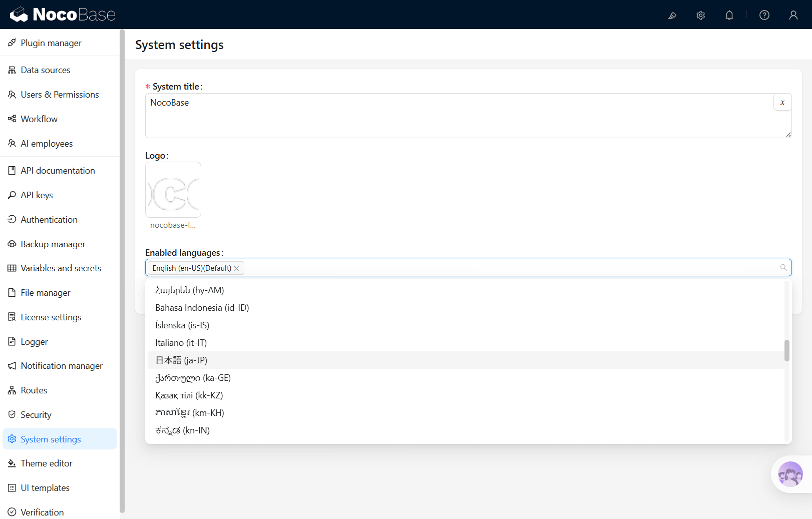Select Íslenska (is-IS) option

(466, 325)
